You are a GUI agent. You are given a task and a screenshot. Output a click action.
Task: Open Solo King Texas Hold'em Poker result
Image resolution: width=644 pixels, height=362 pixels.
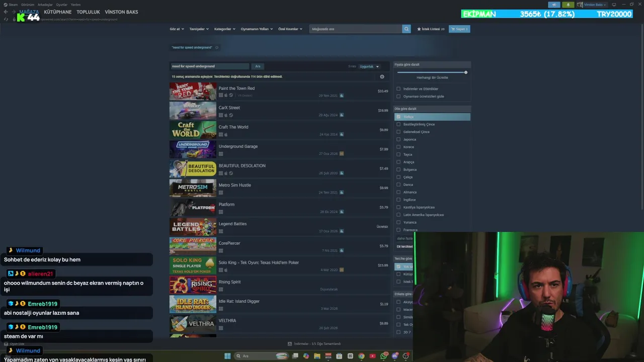point(279,265)
